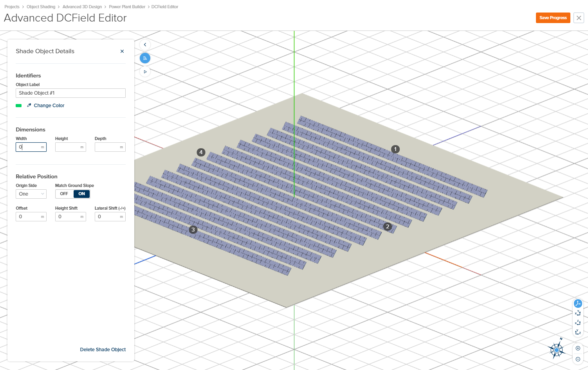Focus the Height Shift field

(70, 217)
